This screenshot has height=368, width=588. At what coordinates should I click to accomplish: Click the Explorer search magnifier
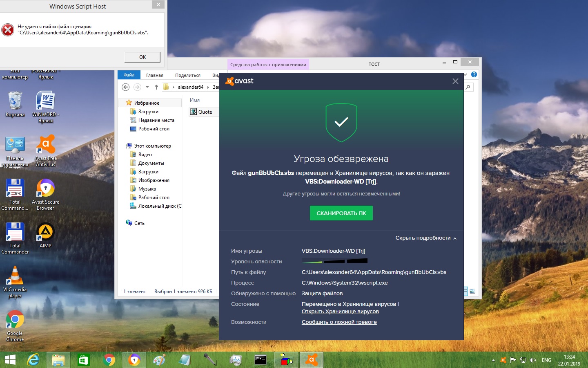[x=468, y=87]
